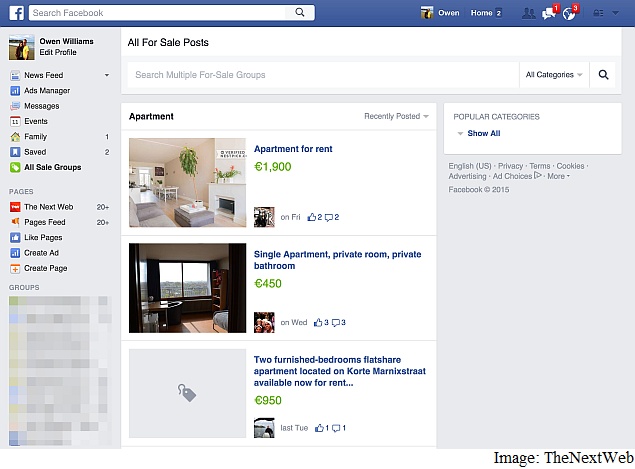Open the globe notifications icon
The width and height of the screenshot is (635, 469).
click(569, 13)
